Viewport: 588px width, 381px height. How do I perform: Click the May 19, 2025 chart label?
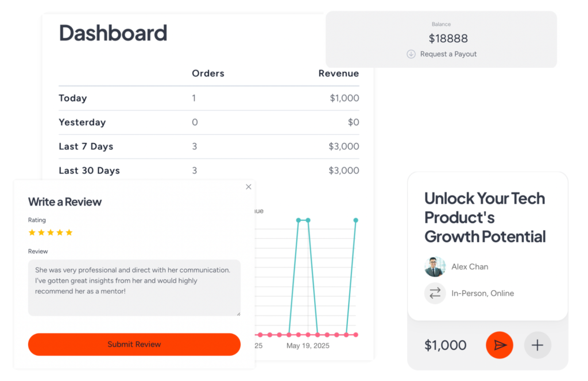coord(309,346)
